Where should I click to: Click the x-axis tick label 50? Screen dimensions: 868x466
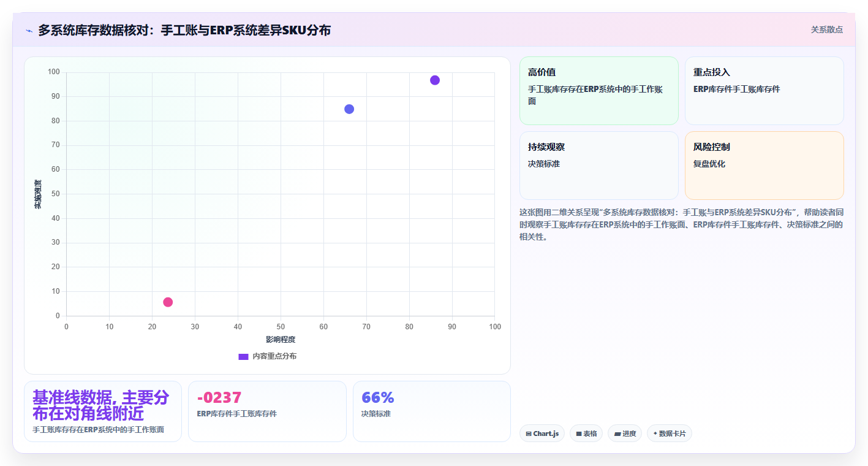click(x=281, y=327)
